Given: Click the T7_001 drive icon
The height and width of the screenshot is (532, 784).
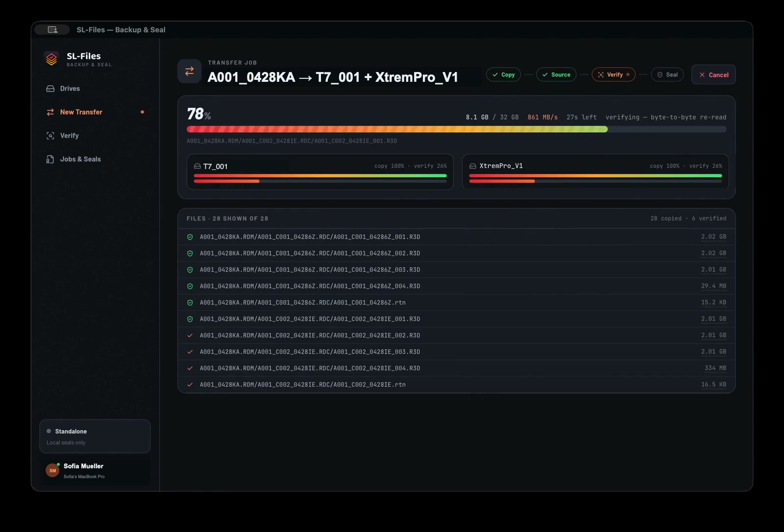Looking at the screenshot, I should (x=197, y=166).
